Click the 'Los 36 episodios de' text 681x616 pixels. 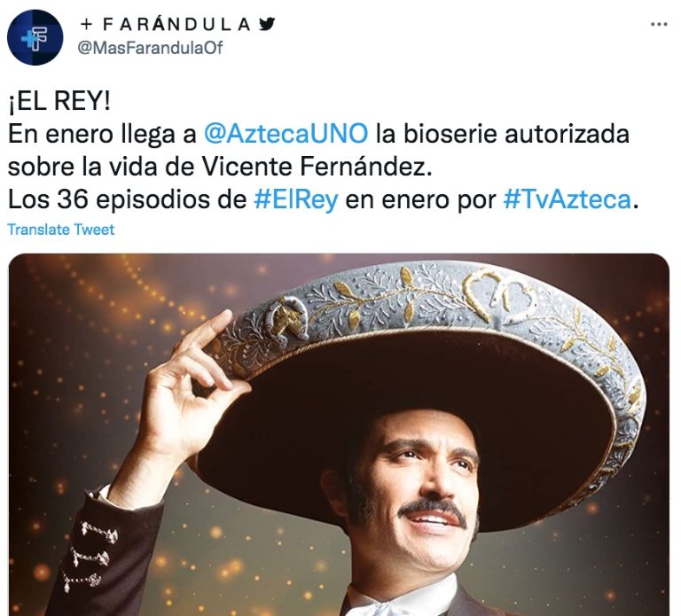click(x=128, y=199)
